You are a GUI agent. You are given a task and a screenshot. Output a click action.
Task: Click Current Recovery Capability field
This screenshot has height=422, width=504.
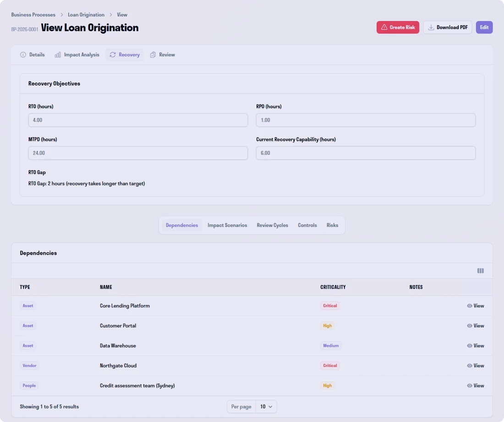click(x=366, y=153)
